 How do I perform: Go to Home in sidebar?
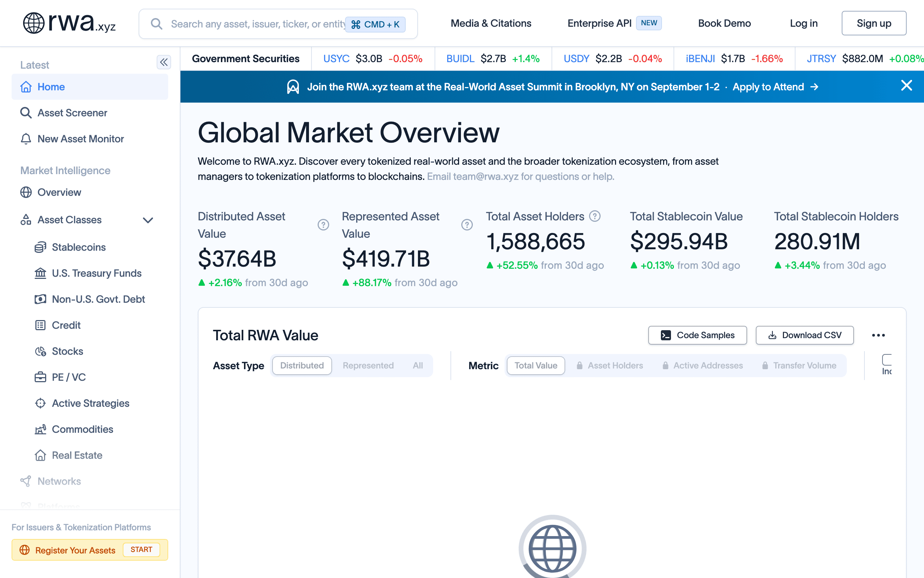click(x=90, y=87)
